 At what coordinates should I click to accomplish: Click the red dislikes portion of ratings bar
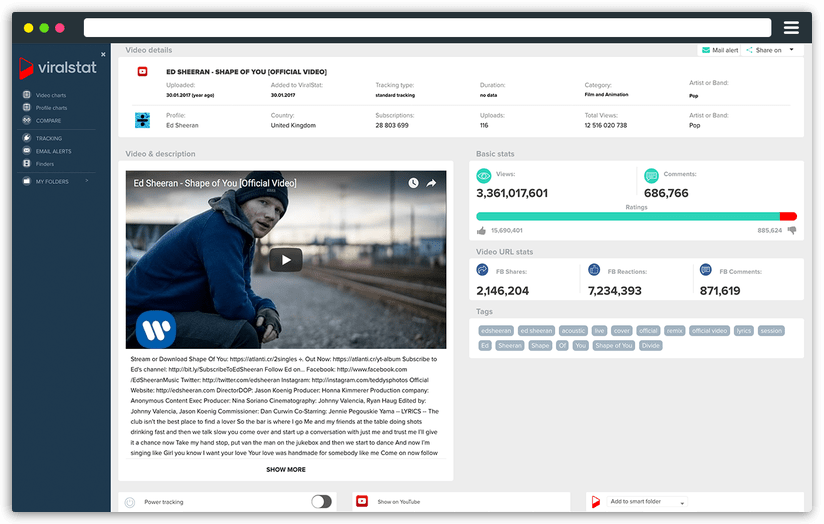click(788, 217)
